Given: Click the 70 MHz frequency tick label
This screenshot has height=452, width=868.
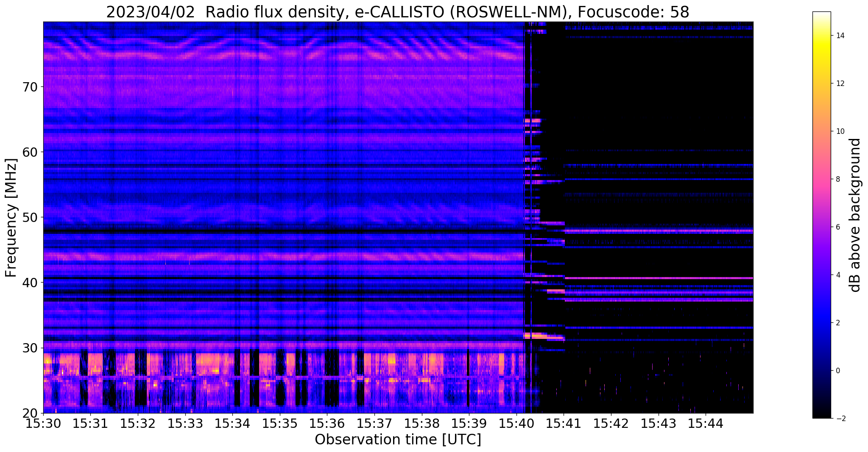Looking at the screenshot, I should 29,86.
